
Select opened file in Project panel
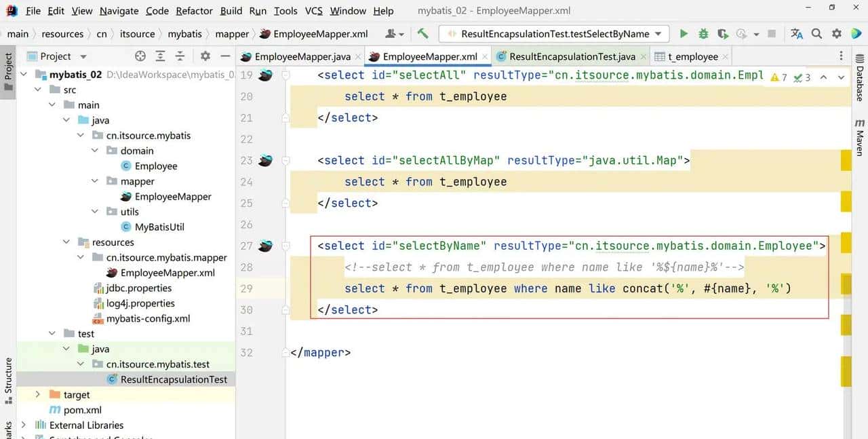[140, 56]
